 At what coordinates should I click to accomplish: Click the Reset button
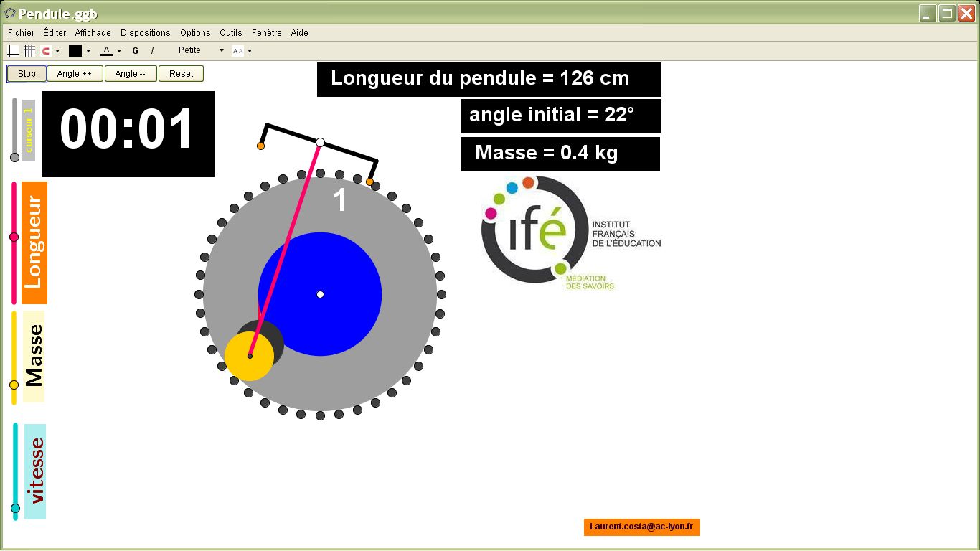point(182,74)
